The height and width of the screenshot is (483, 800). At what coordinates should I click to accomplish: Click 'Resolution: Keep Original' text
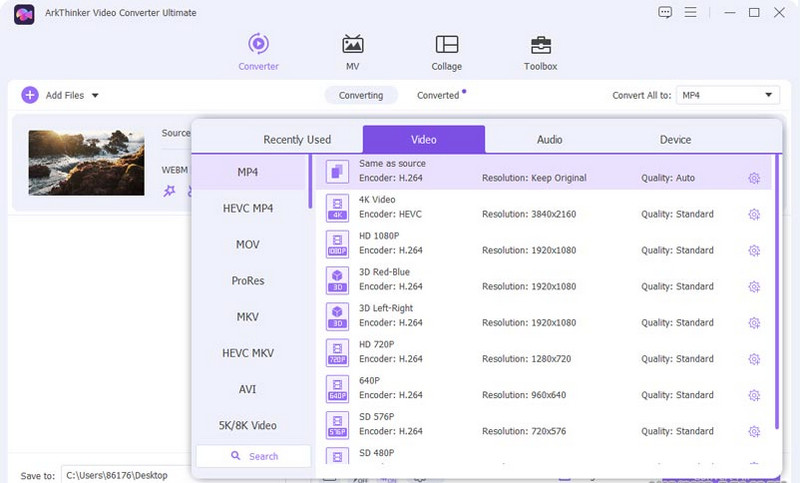coord(534,178)
